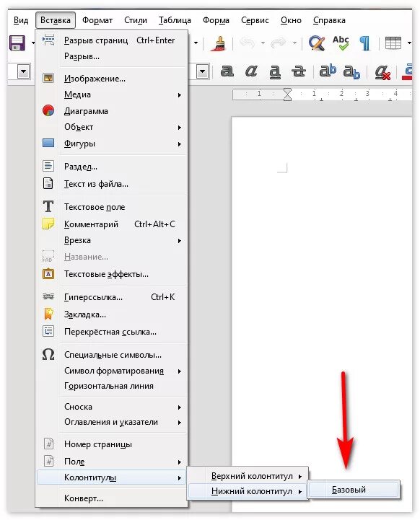This screenshot has width=420, height=520.
Task: Expand Верхний колонтитул submenu
Action: point(248,476)
